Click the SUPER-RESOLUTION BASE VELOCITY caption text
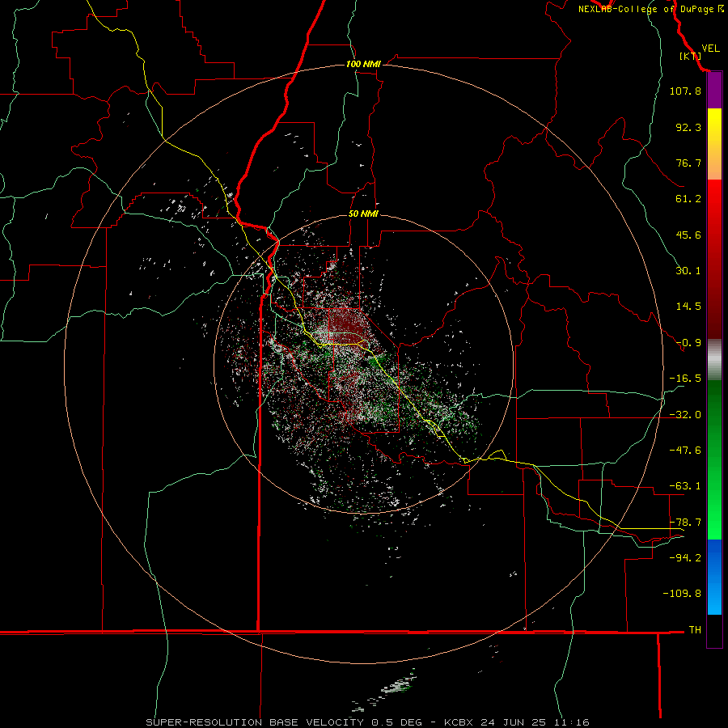728x728 pixels. 255,722
